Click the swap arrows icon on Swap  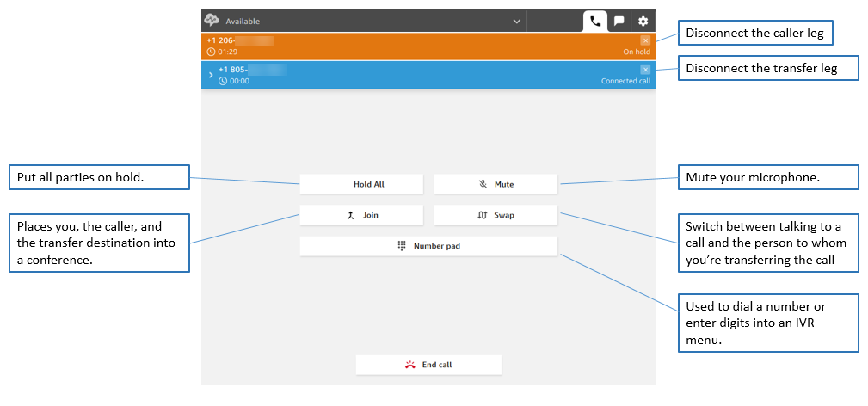(x=483, y=215)
